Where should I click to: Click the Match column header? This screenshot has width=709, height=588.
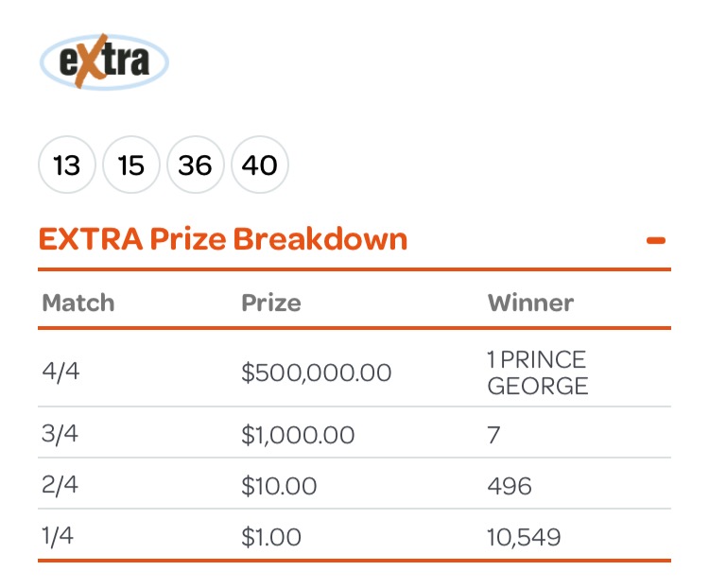[x=78, y=303]
